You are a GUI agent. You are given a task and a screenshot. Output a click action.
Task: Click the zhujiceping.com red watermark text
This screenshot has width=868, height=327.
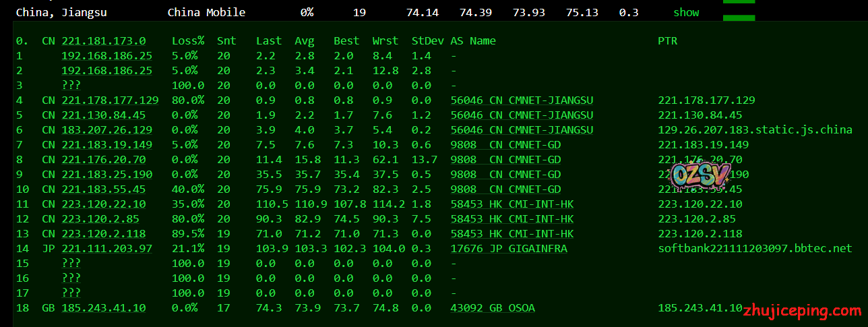tap(802, 311)
